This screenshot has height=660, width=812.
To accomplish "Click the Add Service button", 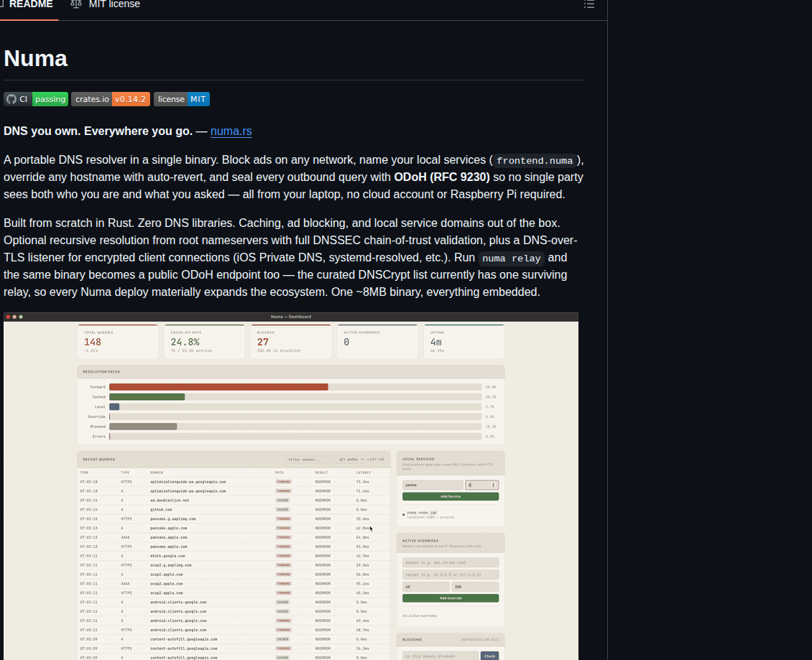I will [451, 496].
